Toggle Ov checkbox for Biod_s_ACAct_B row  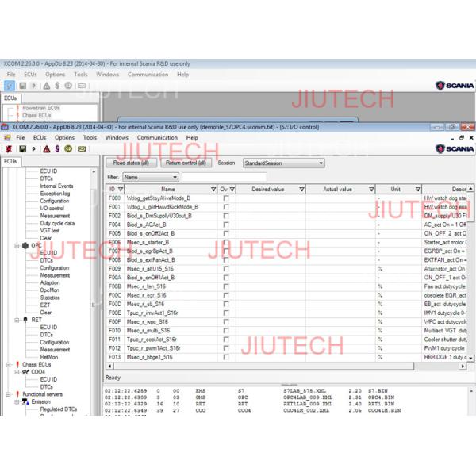point(226,225)
